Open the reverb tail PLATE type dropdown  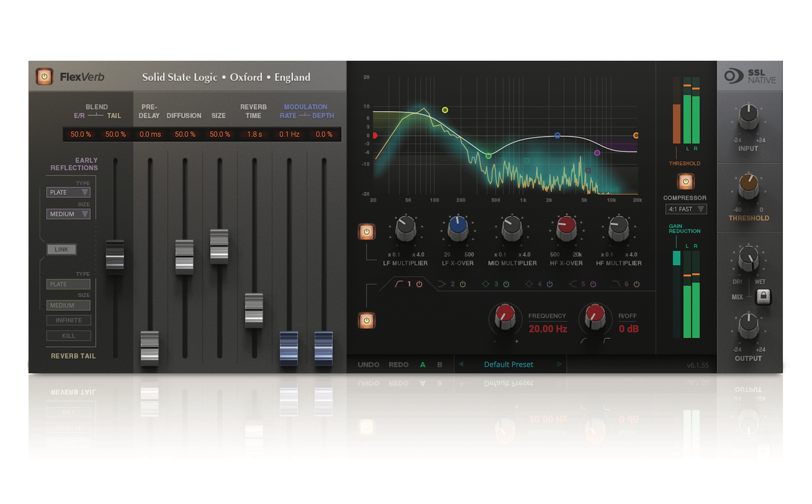[69, 284]
